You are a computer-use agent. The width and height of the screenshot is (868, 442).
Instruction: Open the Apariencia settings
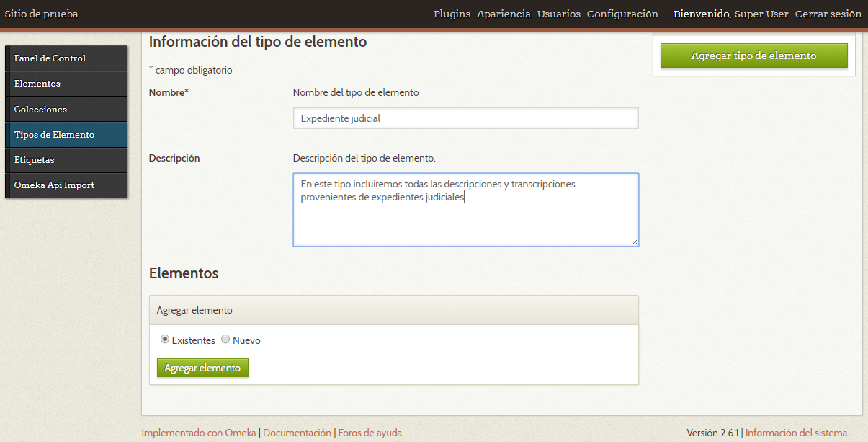tap(504, 14)
